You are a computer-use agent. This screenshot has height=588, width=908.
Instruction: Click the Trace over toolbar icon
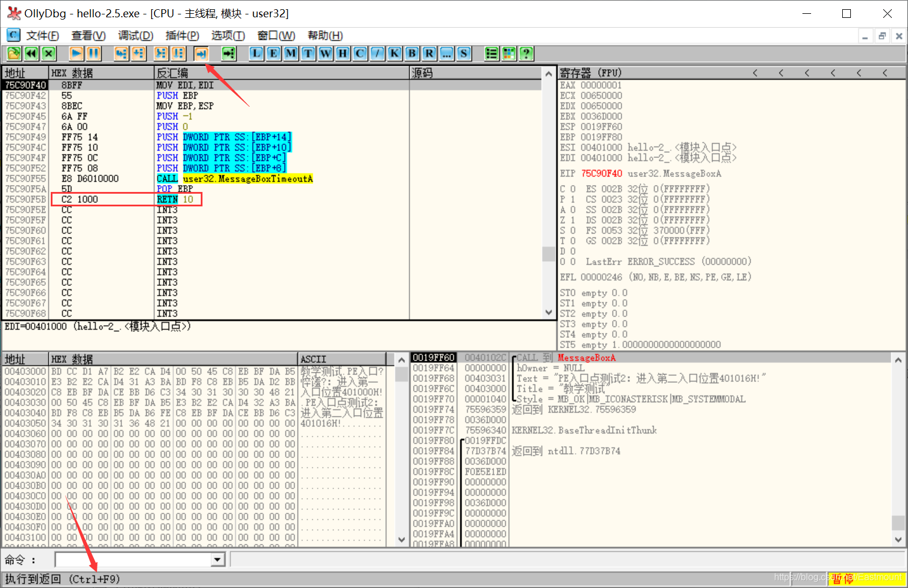tap(178, 54)
